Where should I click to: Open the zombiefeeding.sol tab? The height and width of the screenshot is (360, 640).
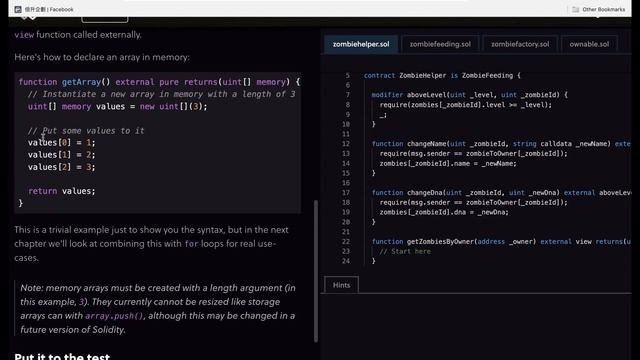point(440,44)
